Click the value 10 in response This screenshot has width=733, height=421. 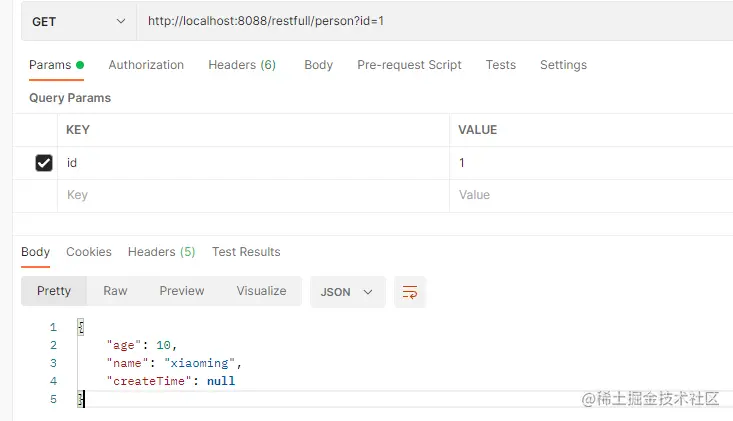[163, 345]
